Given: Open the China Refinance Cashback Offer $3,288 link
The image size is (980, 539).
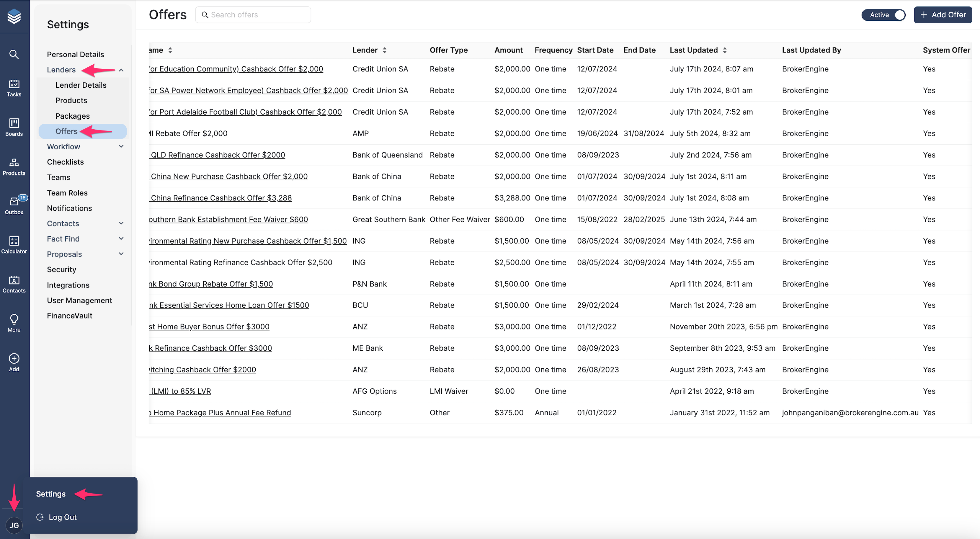Looking at the screenshot, I should coord(221,198).
